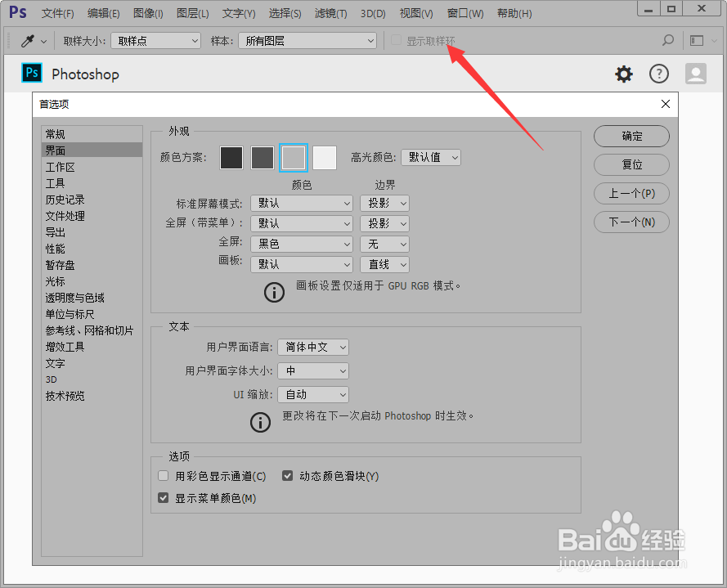The height and width of the screenshot is (588, 727).
Task: Select 性能 in preferences list
Action: 92,249
